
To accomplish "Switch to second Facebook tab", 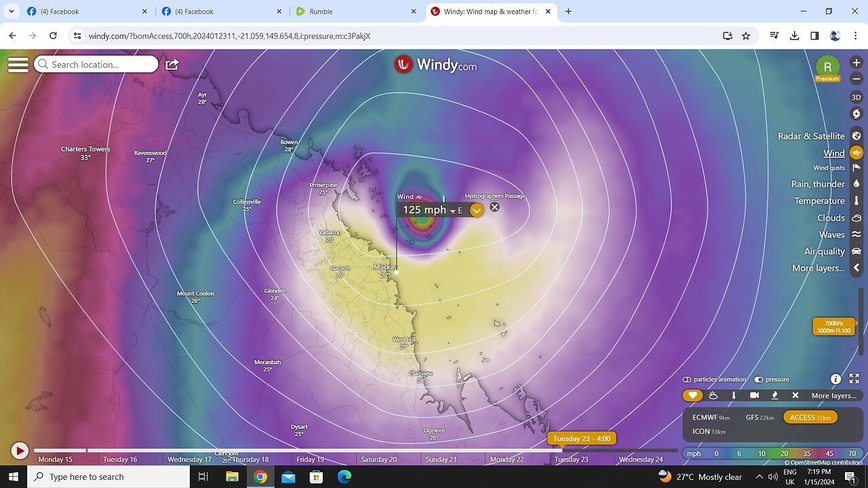I will pyautogui.click(x=220, y=12).
